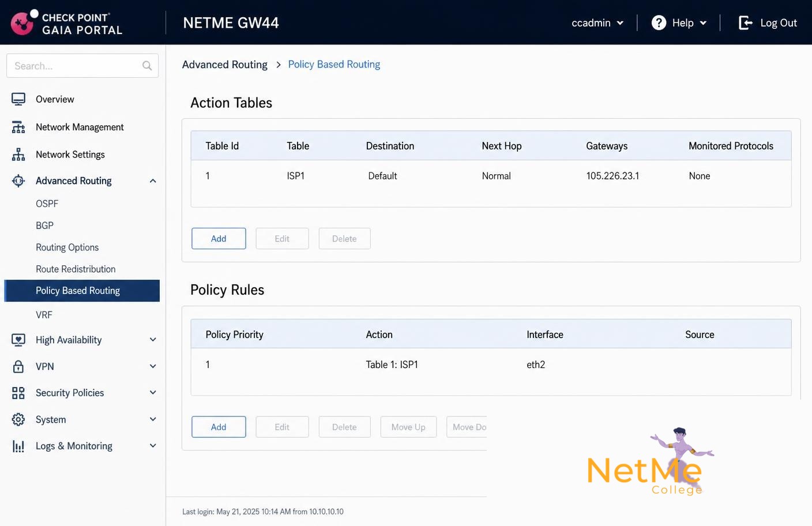Expand the Logs & Monitoring chevron
812x526 pixels.
[x=153, y=446]
